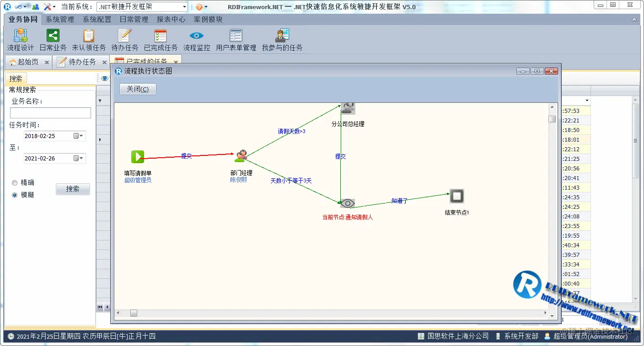Focus the 业务名称 text field
The image size is (644, 346).
pyautogui.click(x=50, y=113)
